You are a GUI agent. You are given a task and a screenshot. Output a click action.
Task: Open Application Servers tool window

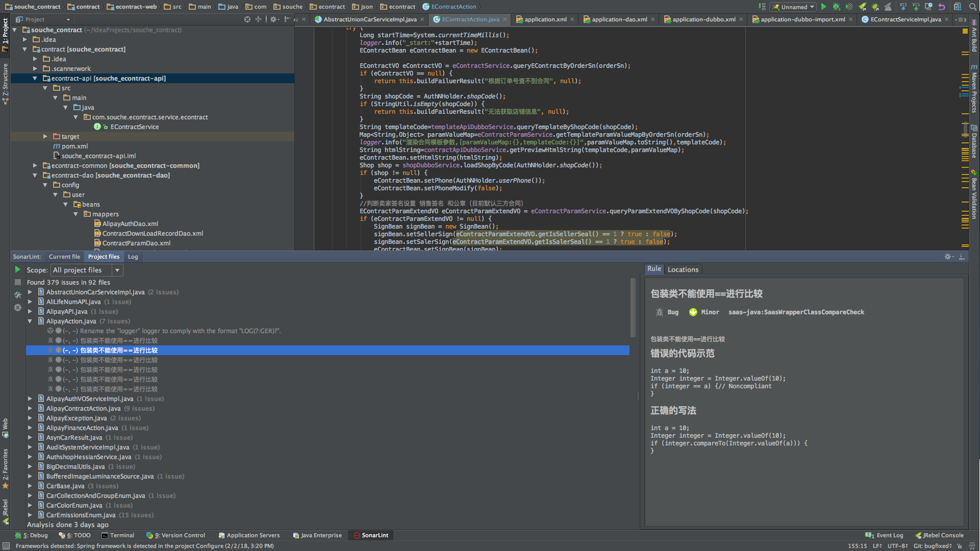(x=249, y=535)
